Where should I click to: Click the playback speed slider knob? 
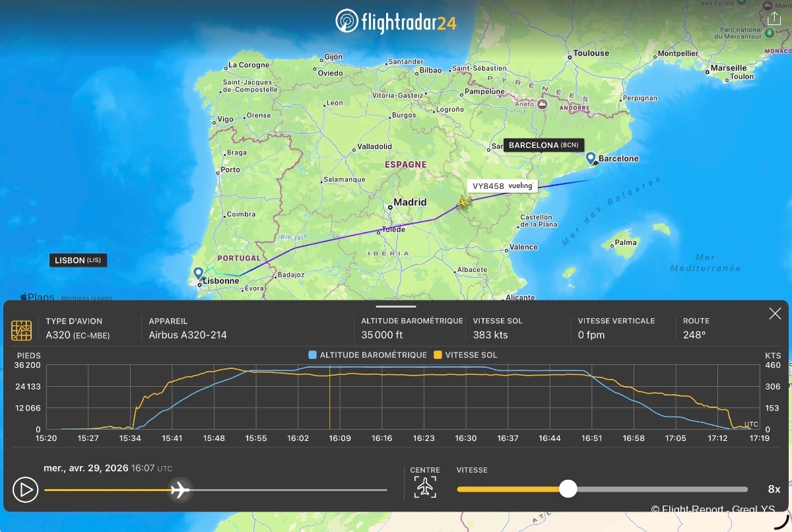568,489
